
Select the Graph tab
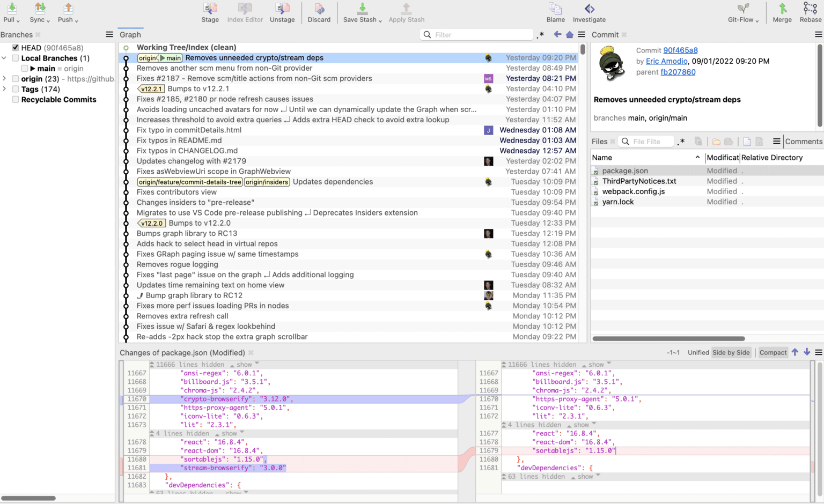[130, 34]
